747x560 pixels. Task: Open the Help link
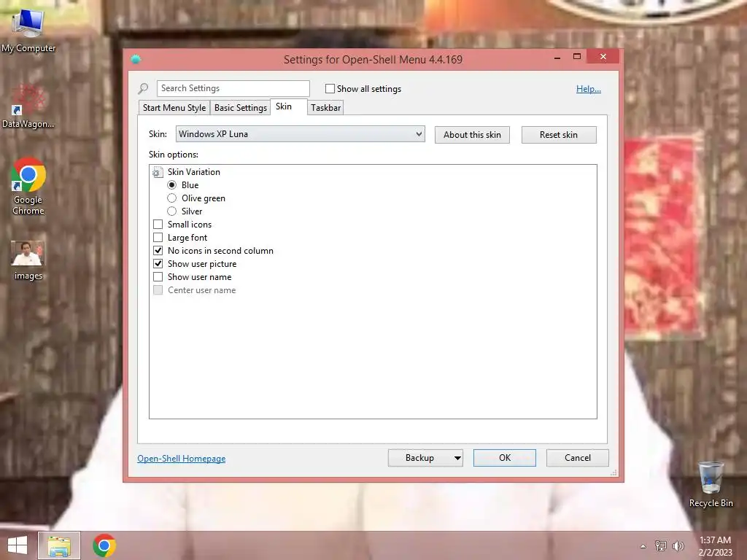pyautogui.click(x=589, y=88)
